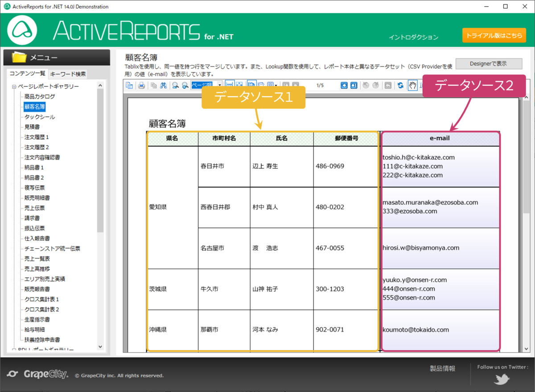Screen dimensions: 535x392
Task: Click the トライアル版はこちら button
Action: tap(494, 35)
